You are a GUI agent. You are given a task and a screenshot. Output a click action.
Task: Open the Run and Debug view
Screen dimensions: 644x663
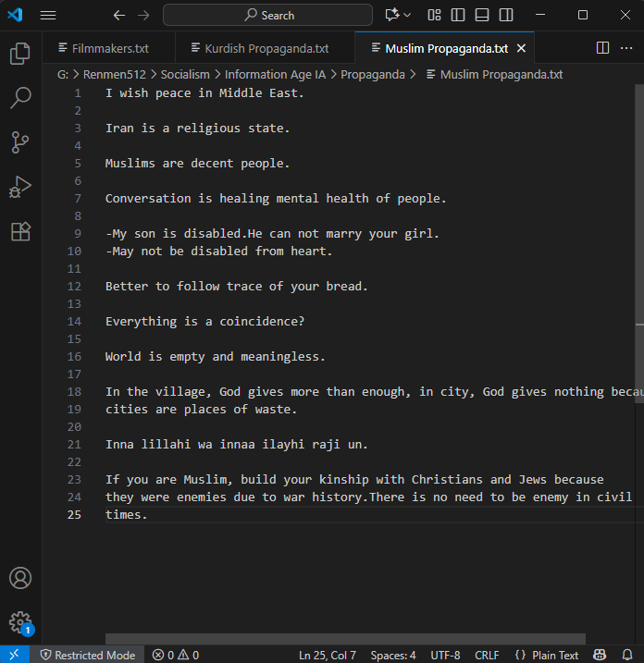click(20, 187)
